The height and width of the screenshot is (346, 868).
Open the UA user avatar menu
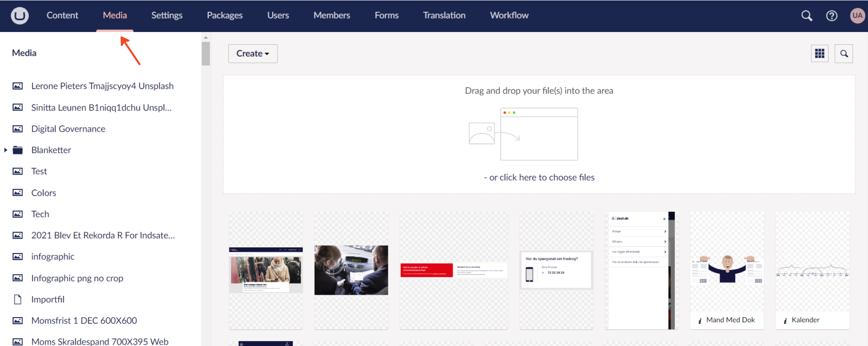857,16
